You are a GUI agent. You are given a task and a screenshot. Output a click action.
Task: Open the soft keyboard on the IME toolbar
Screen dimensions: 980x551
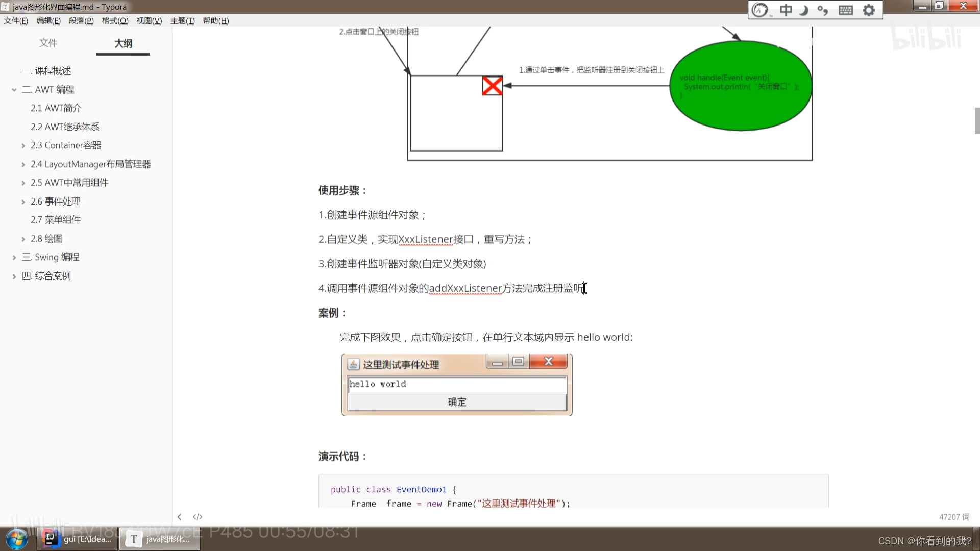(x=845, y=10)
